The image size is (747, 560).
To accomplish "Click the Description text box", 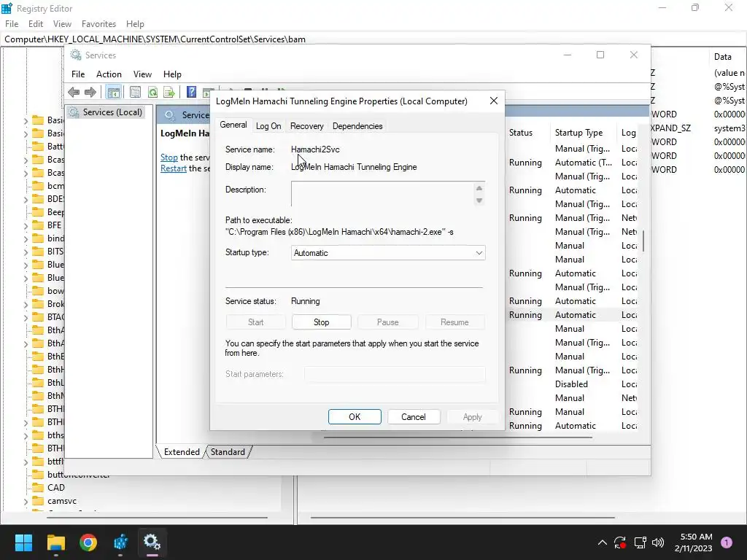I will click(x=383, y=194).
